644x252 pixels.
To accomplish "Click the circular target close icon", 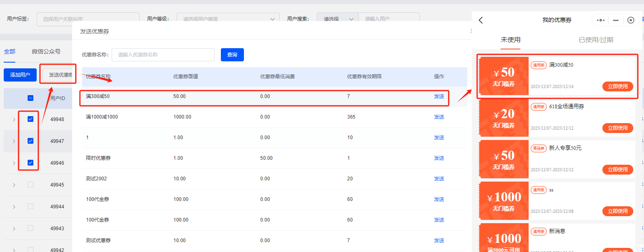I will pos(630,20).
